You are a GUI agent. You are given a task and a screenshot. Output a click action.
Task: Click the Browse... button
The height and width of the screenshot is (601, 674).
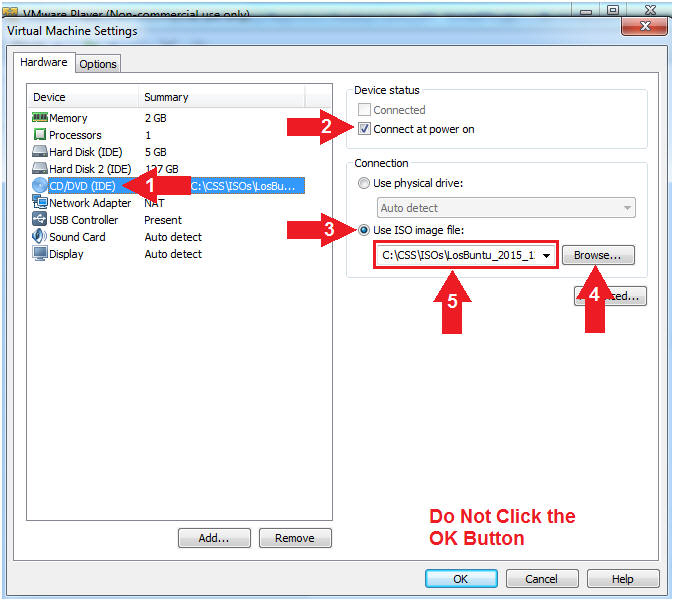pyautogui.click(x=598, y=255)
